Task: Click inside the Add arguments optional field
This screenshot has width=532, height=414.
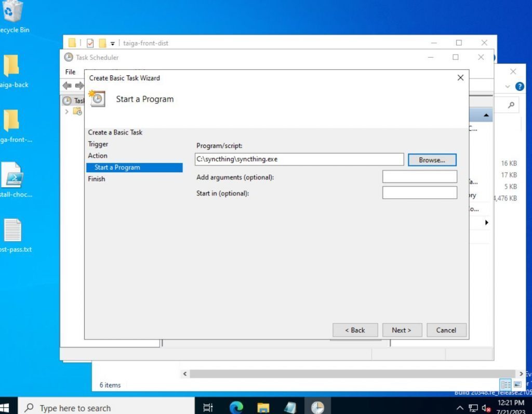Action: tap(419, 176)
